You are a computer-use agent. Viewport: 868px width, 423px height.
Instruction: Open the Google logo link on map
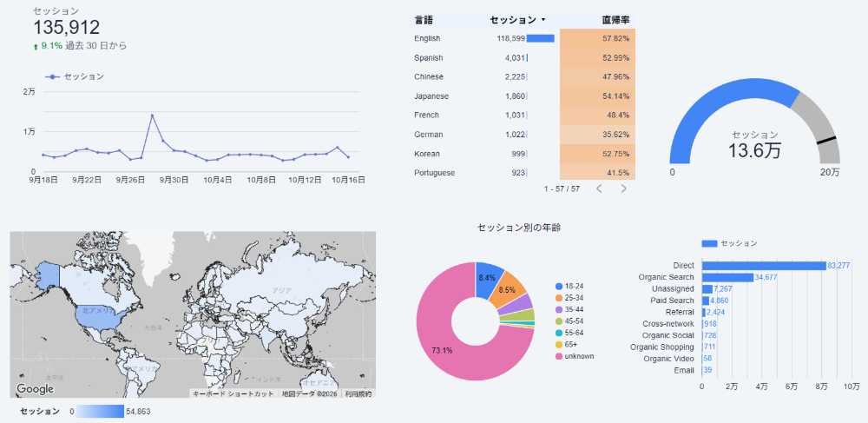[35, 389]
